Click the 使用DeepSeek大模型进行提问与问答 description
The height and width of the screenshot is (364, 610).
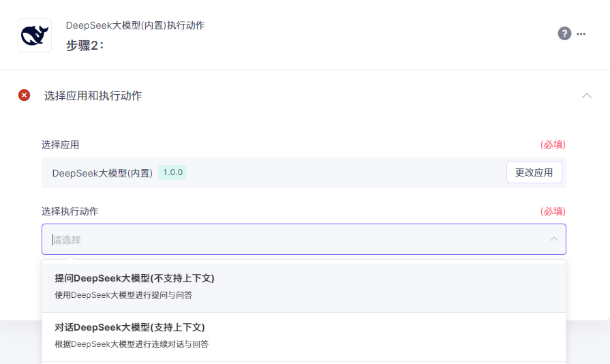(x=123, y=294)
